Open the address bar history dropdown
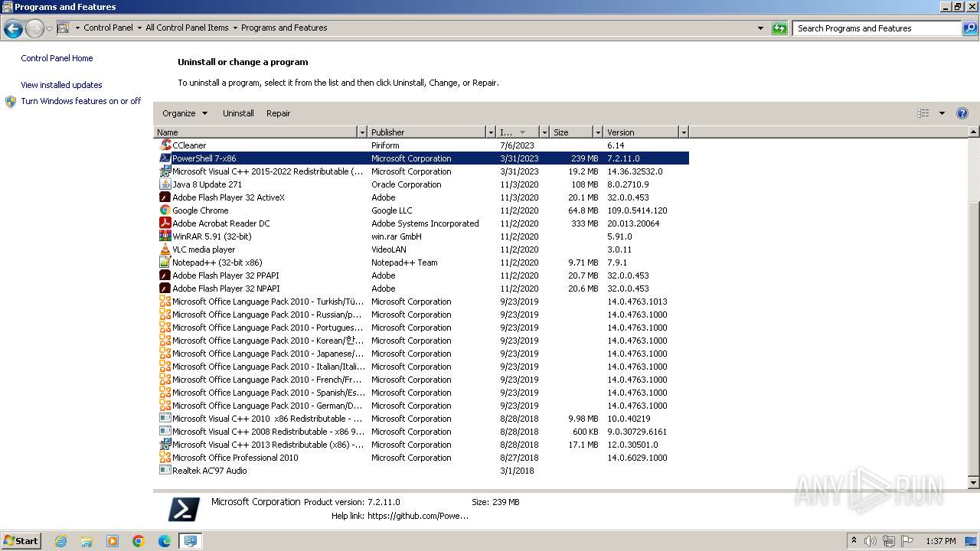This screenshot has height=551, width=980. (760, 28)
